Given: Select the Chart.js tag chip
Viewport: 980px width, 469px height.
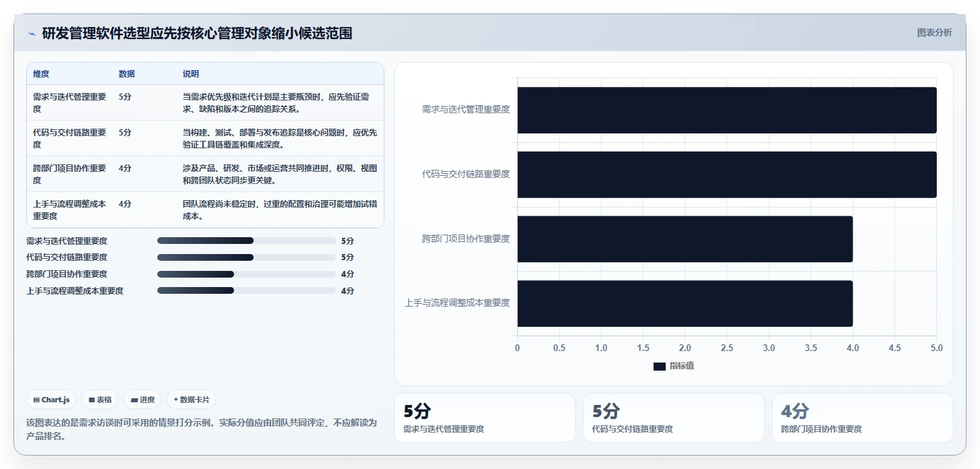Looking at the screenshot, I should point(52,400).
